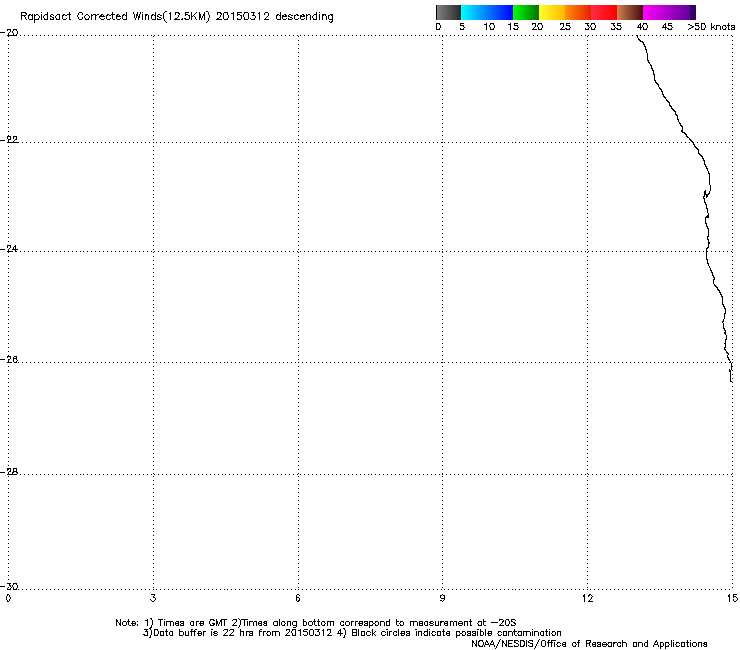This screenshot has height=650, width=740.
Task: Click the '40' label on the color legend
Action: pyautogui.click(x=642, y=27)
